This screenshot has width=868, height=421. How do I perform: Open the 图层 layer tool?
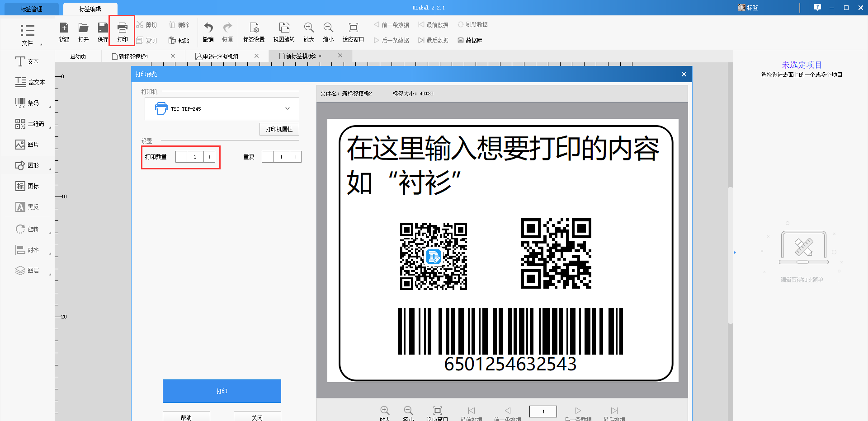point(27,271)
